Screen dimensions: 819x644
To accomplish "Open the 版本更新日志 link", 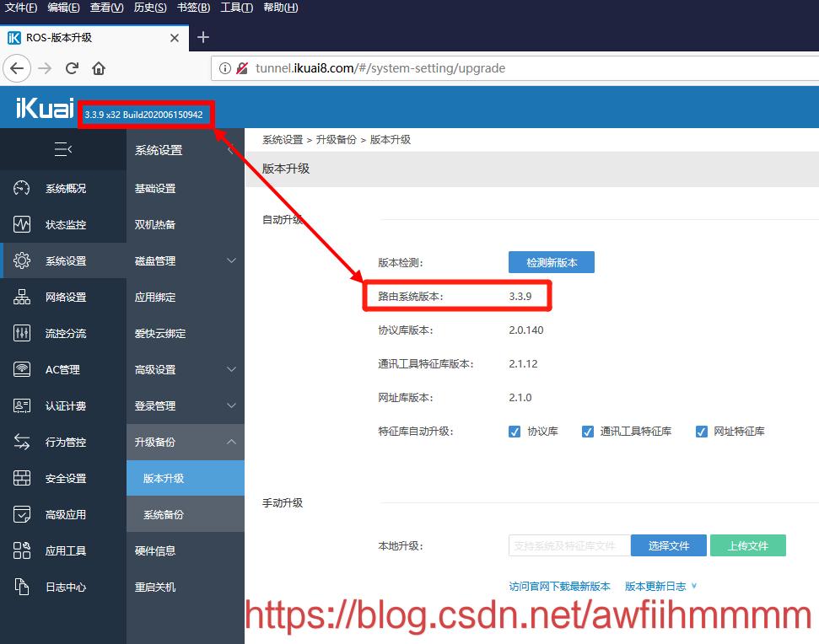I will [x=655, y=587].
